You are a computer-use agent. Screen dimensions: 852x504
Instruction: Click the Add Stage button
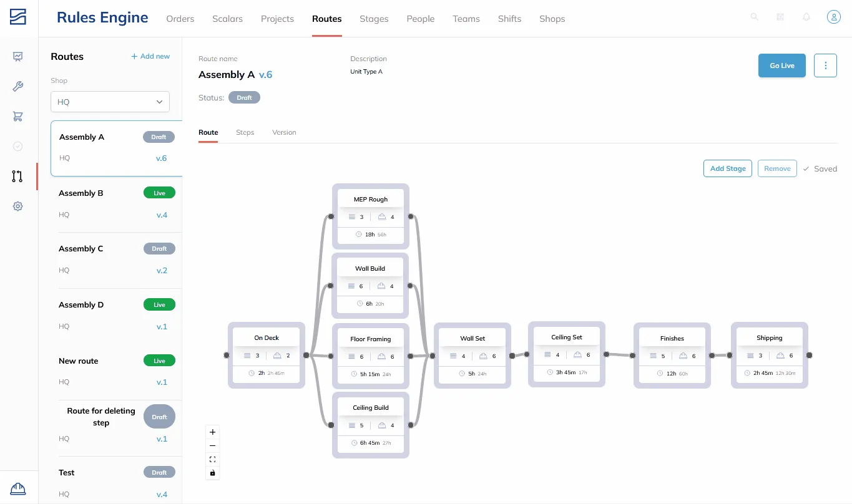coord(728,168)
